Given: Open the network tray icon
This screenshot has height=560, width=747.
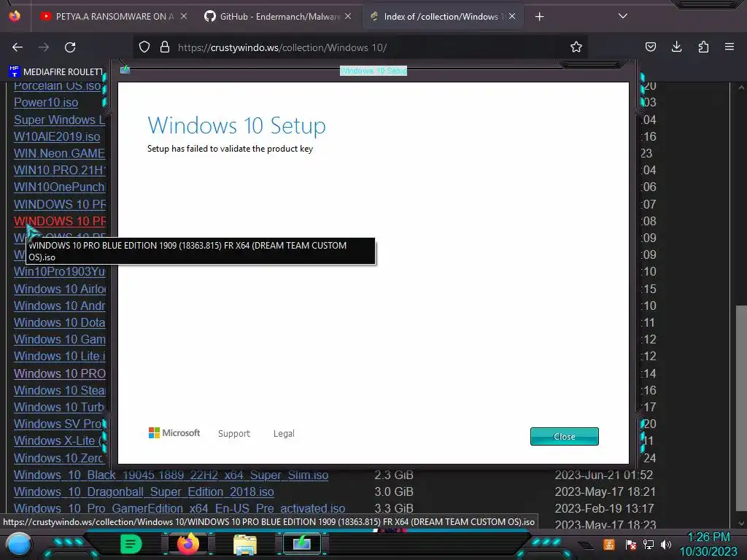Looking at the screenshot, I should click(649, 545).
